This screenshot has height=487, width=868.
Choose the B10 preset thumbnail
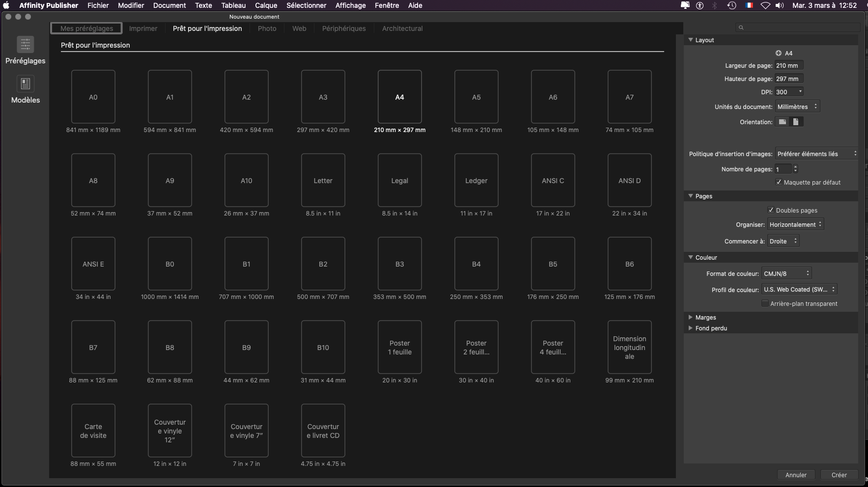pos(323,347)
